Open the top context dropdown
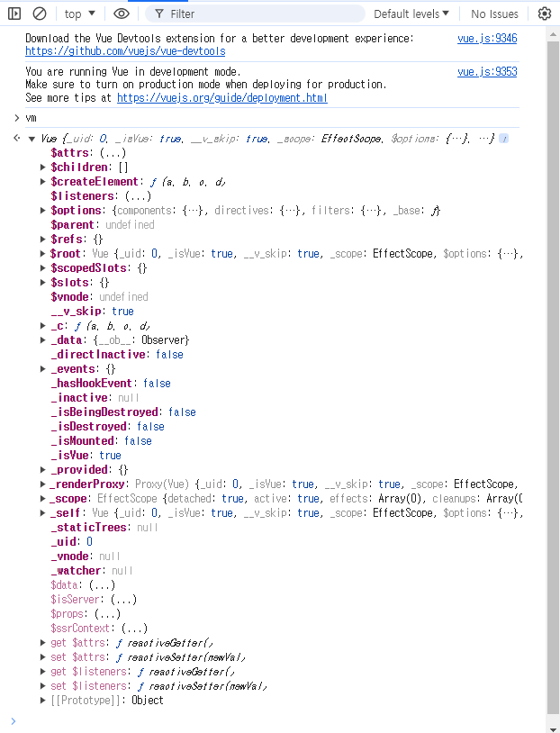This screenshot has width=560, height=733. click(79, 14)
